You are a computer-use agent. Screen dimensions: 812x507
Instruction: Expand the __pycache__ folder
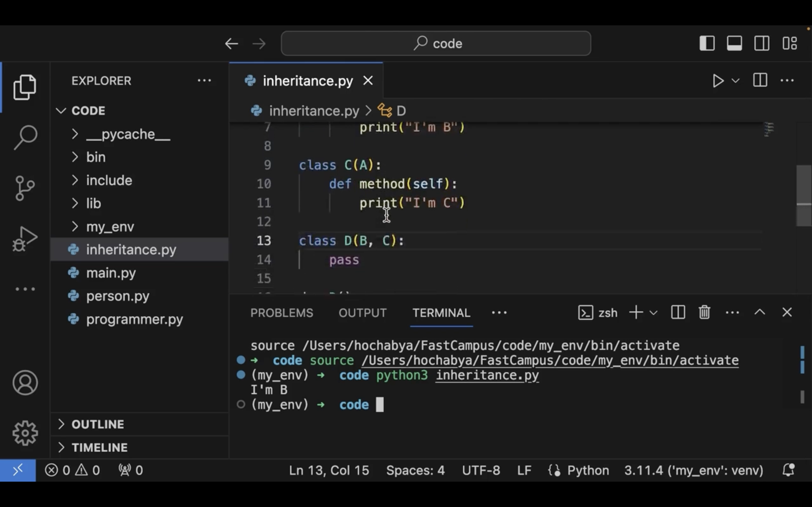(x=128, y=134)
